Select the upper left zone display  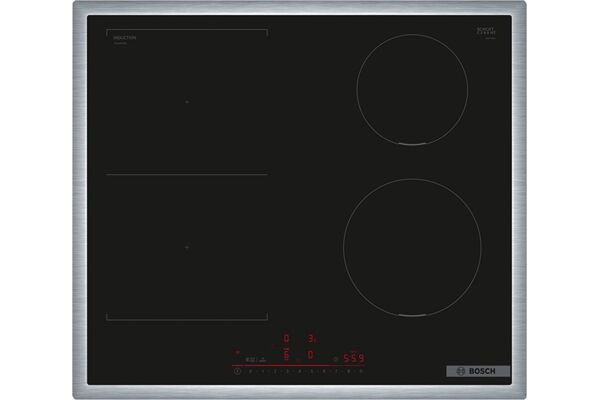coord(286,338)
